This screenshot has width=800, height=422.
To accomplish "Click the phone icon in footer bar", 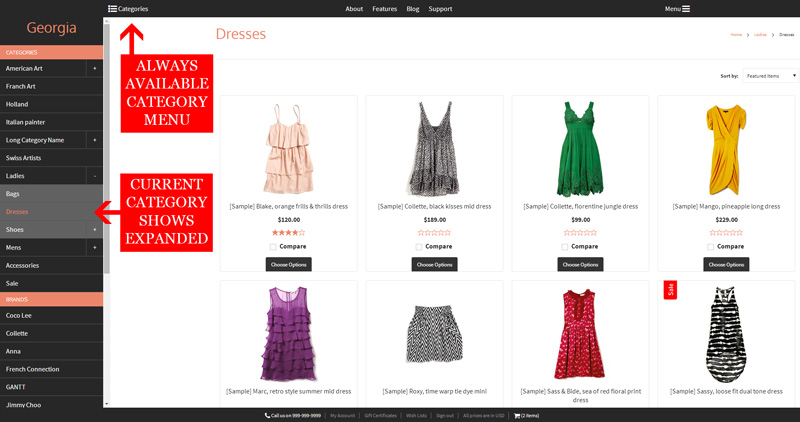I will 267,415.
